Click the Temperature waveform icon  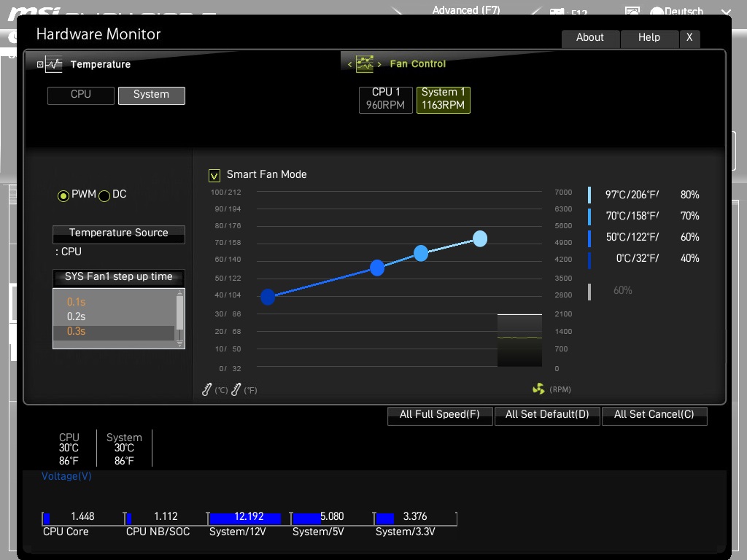click(x=53, y=64)
